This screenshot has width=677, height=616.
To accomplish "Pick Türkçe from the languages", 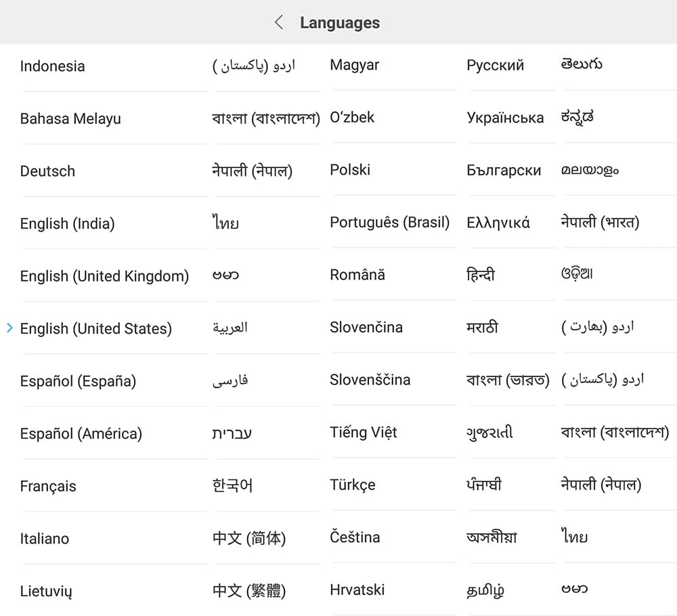I will [x=353, y=485].
